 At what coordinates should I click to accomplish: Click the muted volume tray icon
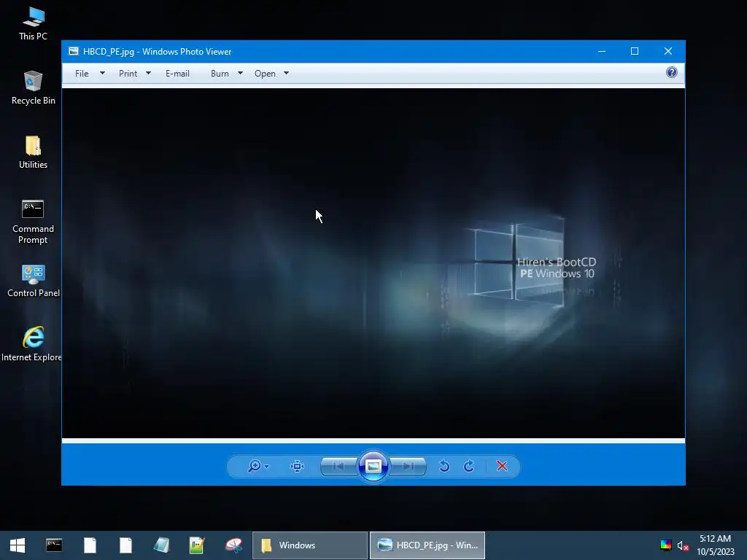point(683,545)
